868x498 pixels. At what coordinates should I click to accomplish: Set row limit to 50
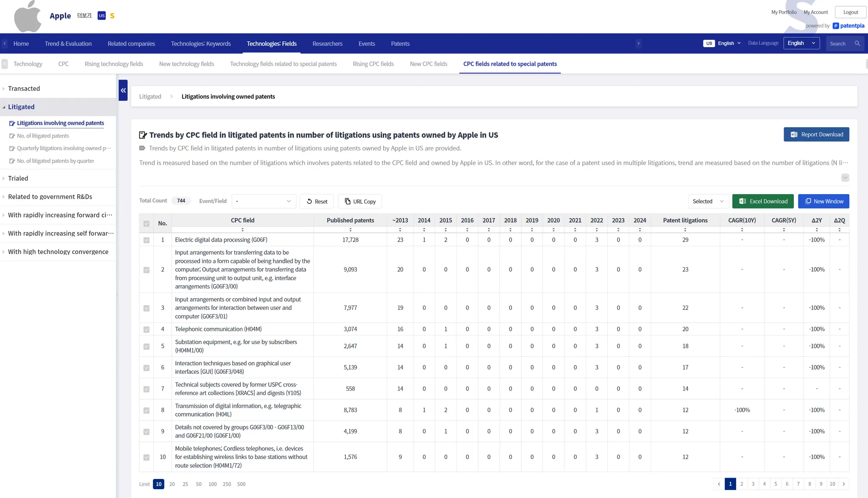point(198,484)
